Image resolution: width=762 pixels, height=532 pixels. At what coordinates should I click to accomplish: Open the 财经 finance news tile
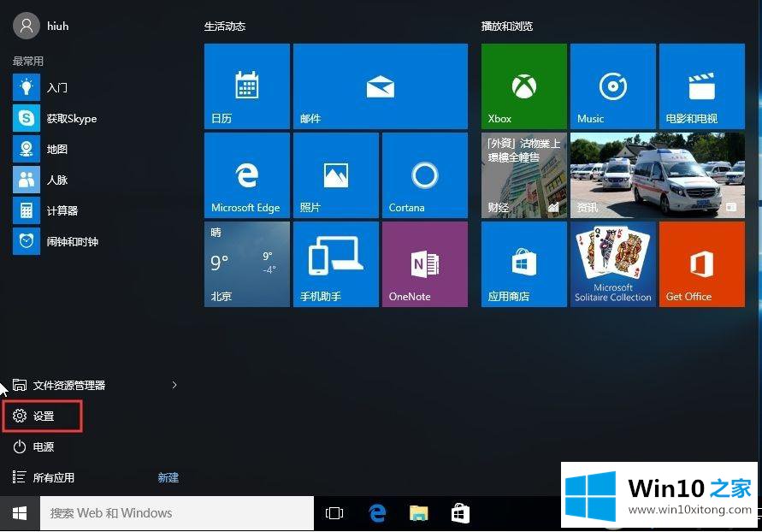tap(524, 175)
